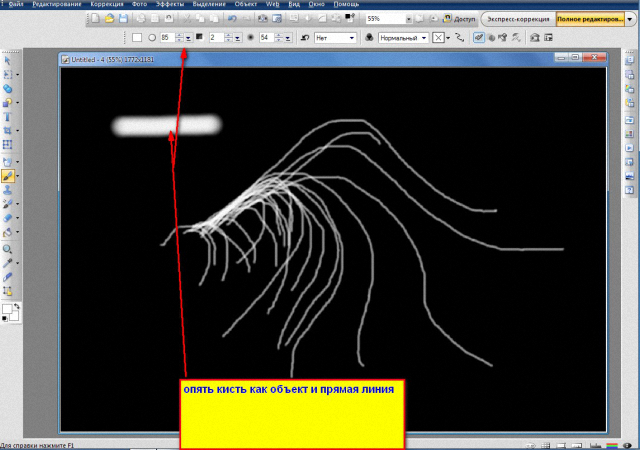Image resolution: width=640 pixels, height=450 pixels.
Task: Toggle the lines drawing mode icon
Action: pos(460,38)
